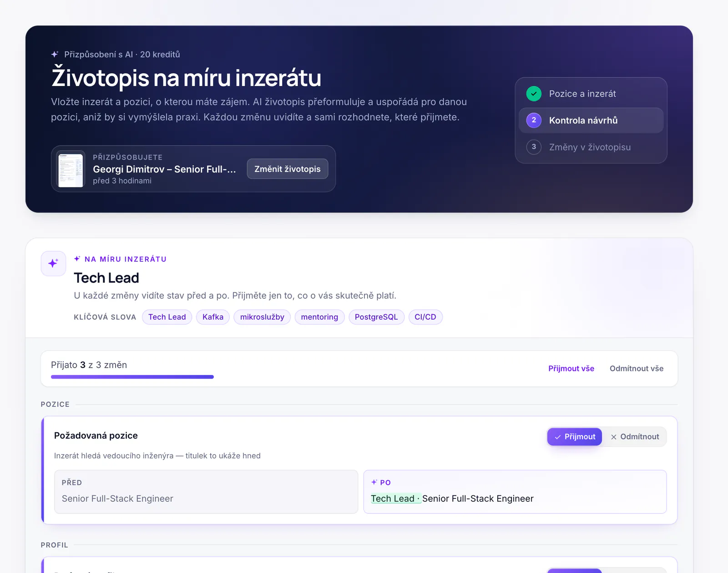Image resolution: width=728 pixels, height=573 pixels.
Task: Select the step 2 circle "Kontrola návrhů"
Action: (534, 120)
